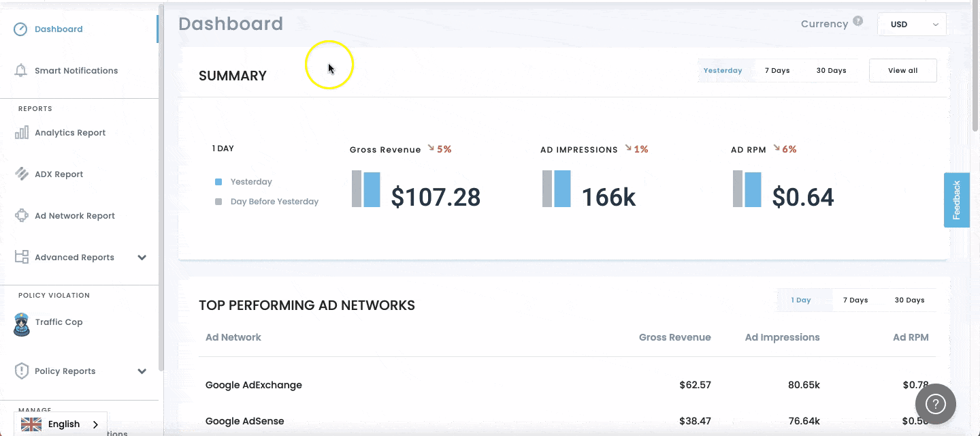Click the Ad Network Report icon
The height and width of the screenshot is (436, 980).
point(21,216)
